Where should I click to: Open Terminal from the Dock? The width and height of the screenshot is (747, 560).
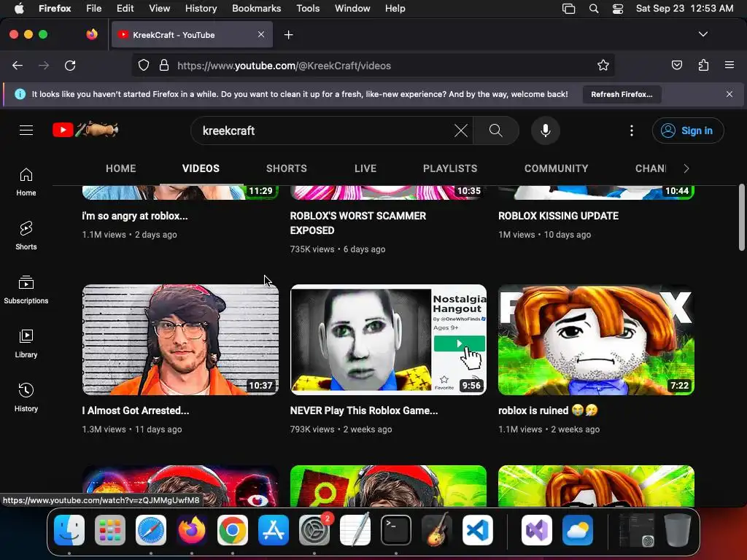[x=396, y=530]
